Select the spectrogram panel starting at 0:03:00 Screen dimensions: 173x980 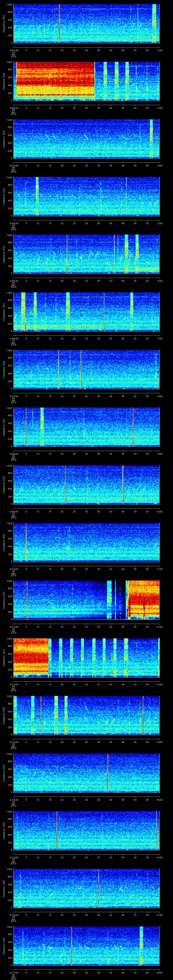(87, 139)
